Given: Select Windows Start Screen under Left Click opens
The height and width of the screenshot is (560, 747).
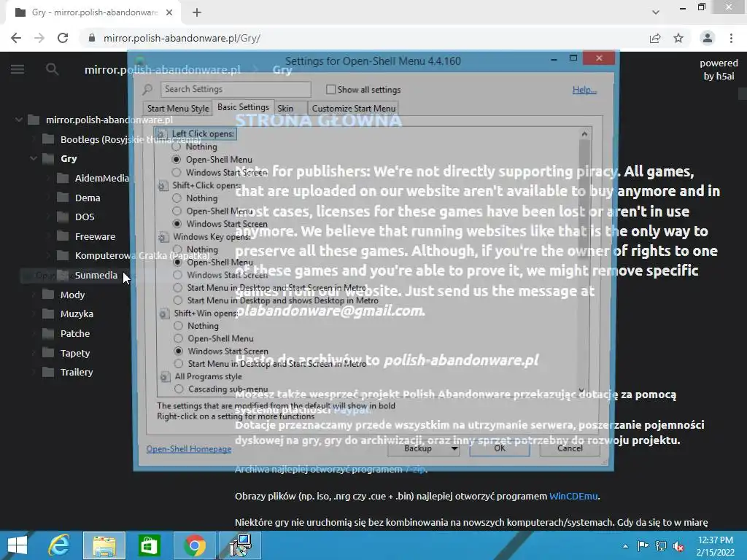Looking at the screenshot, I should coord(177,172).
